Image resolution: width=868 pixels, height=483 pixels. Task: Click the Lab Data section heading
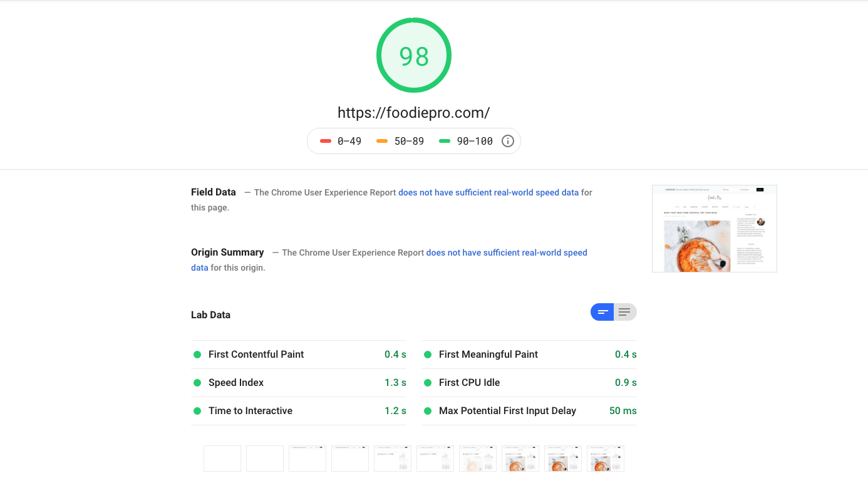coord(210,315)
